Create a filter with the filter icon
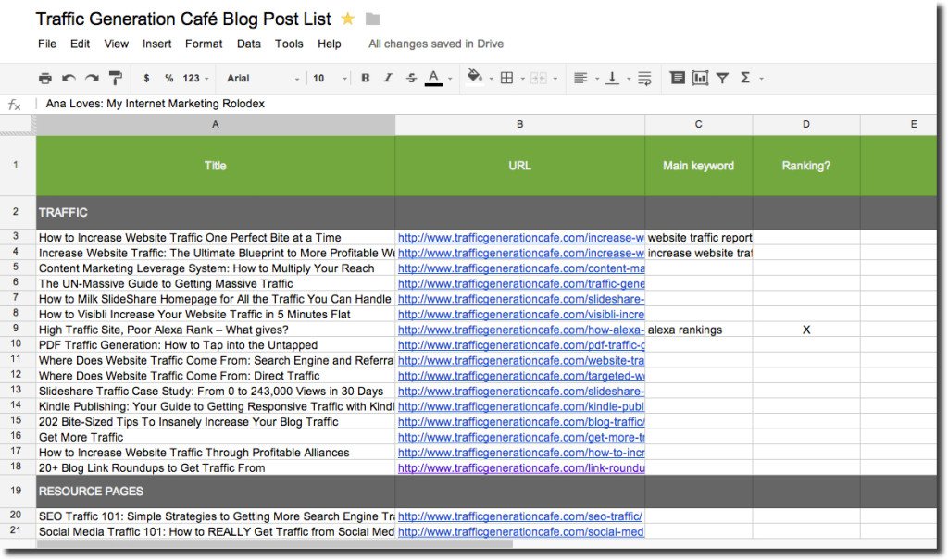This screenshot has width=948, height=560. click(x=723, y=78)
